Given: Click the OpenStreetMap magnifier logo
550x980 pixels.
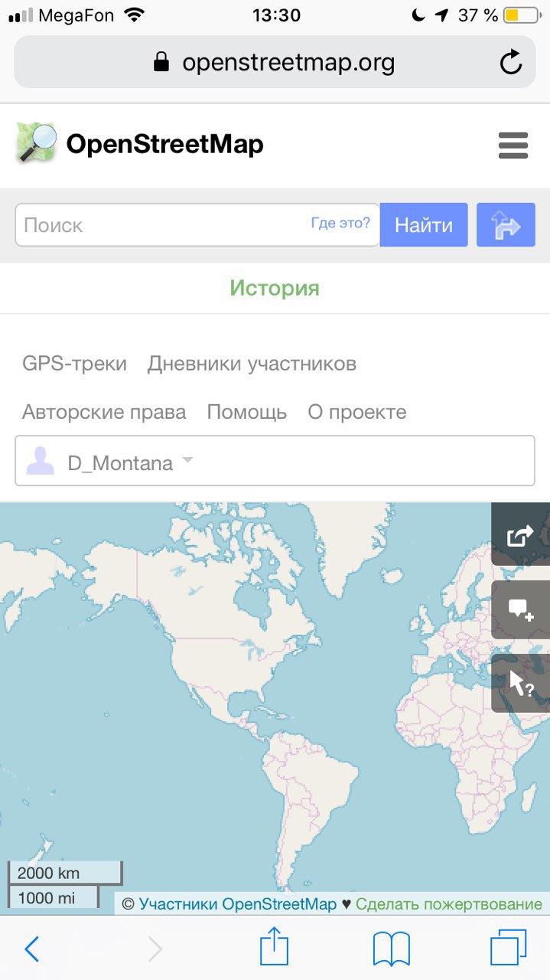Looking at the screenshot, I should pyautogui.click(x=37, y=143).
